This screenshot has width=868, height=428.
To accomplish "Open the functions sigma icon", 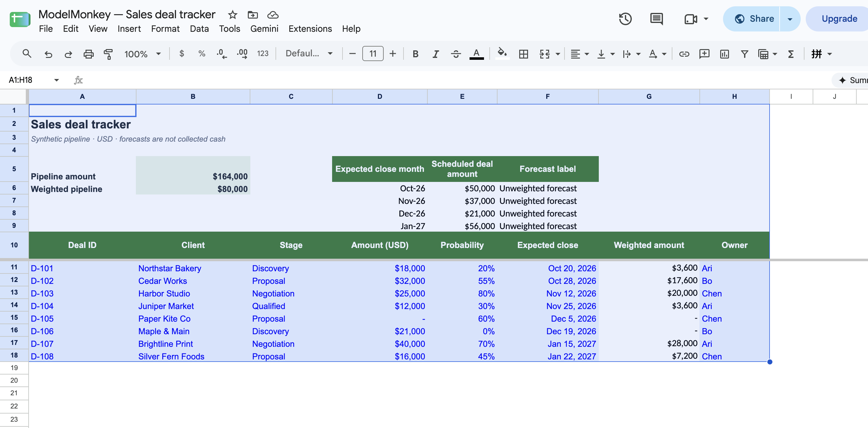I will (791, 54).
